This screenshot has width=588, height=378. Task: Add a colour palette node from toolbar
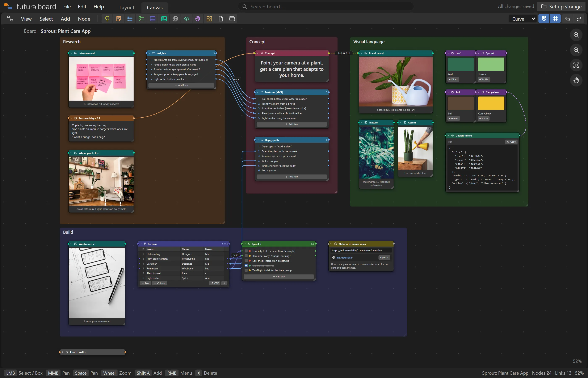click(x=198, y=19)
